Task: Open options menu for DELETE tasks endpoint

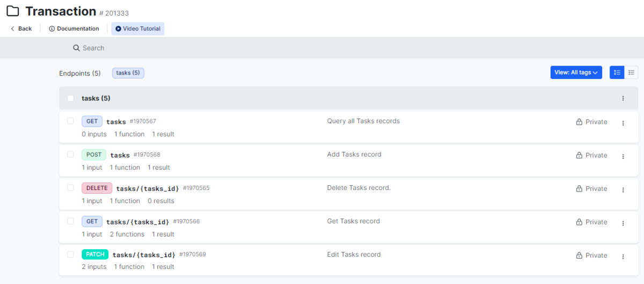Action: pos(623,190)
